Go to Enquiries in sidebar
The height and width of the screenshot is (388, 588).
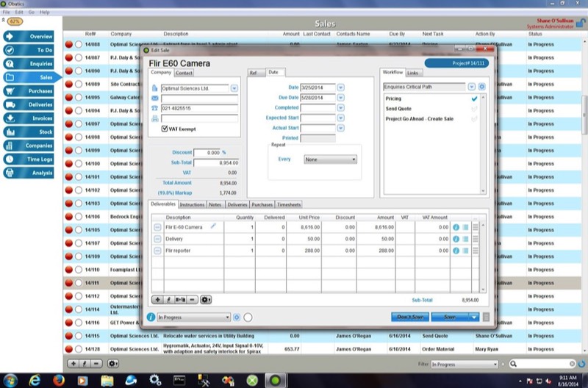click(29, 64)
